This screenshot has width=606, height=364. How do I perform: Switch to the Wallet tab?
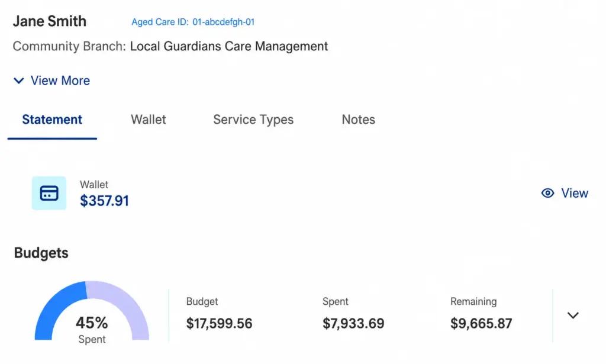point(149,120)
